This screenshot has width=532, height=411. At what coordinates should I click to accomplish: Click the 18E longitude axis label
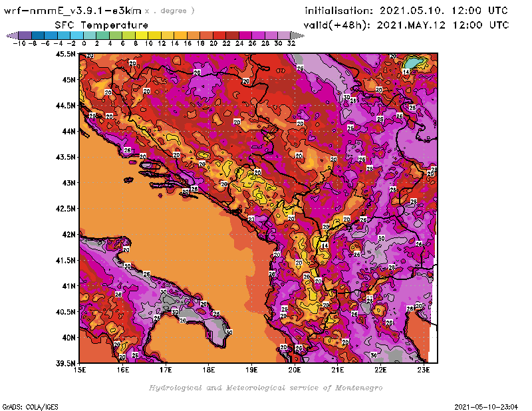tap(209, 370)
